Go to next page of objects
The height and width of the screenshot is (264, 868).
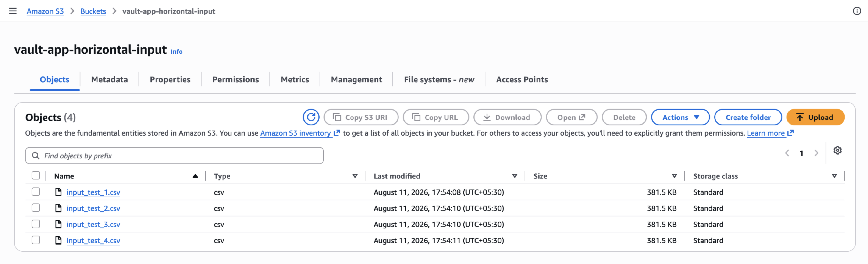pyautogui.click(x=816, y=153)
